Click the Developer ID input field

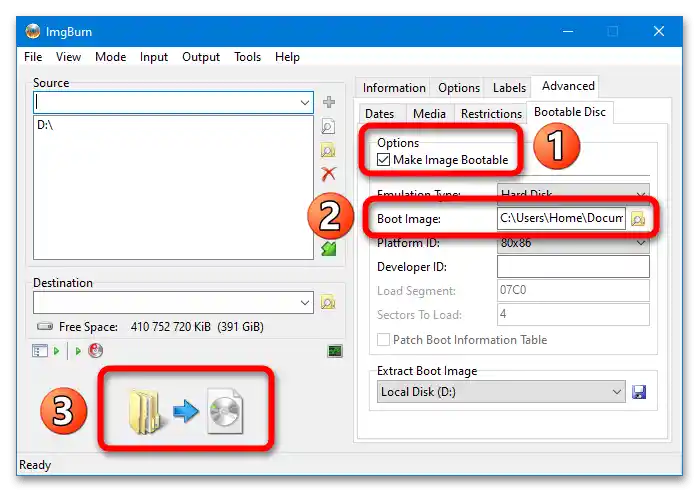[x=573, y=266]
